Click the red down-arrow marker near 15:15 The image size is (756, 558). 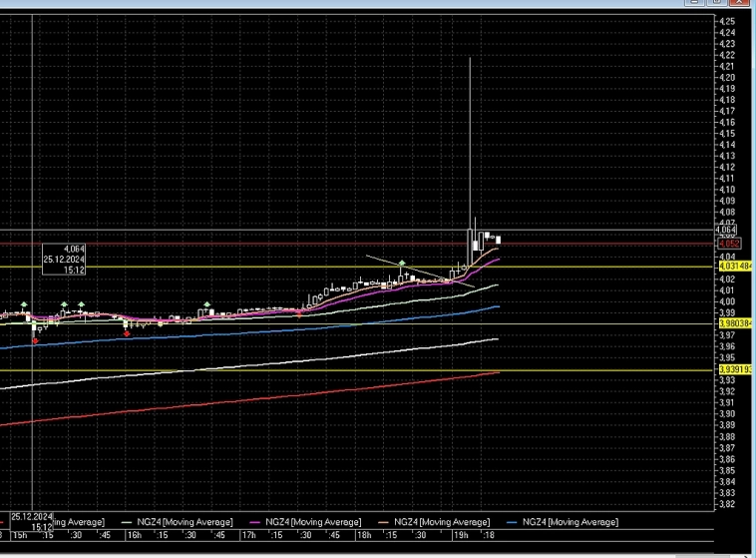(x=36, y=340)
